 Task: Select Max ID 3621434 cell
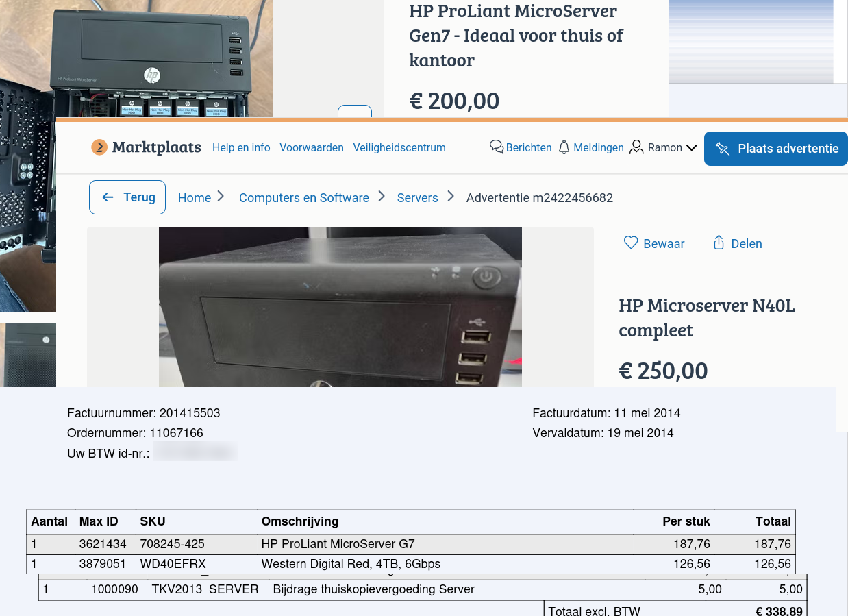point(103,544)
